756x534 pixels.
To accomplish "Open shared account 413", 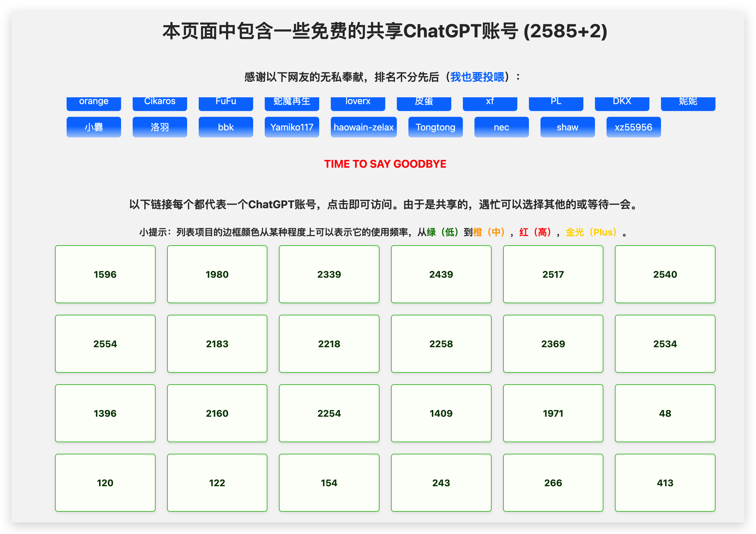I will (x=665, y=483).
